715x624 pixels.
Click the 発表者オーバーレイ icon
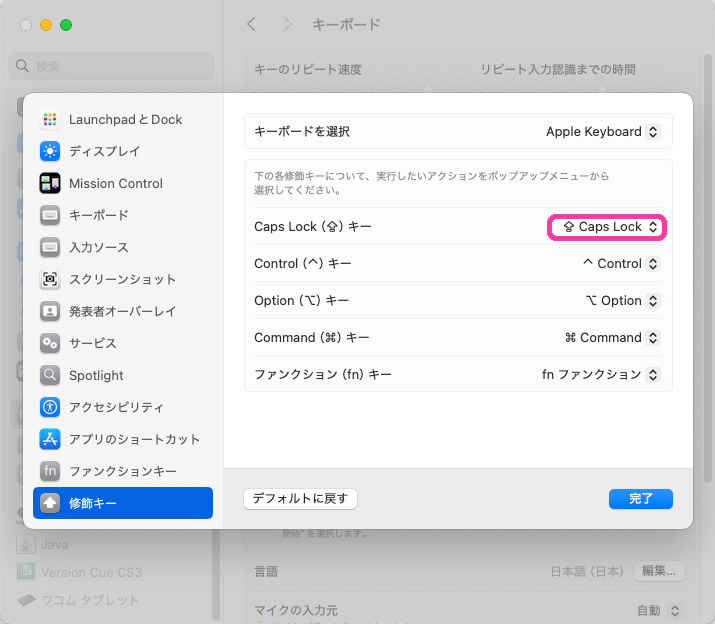point(50,312)
